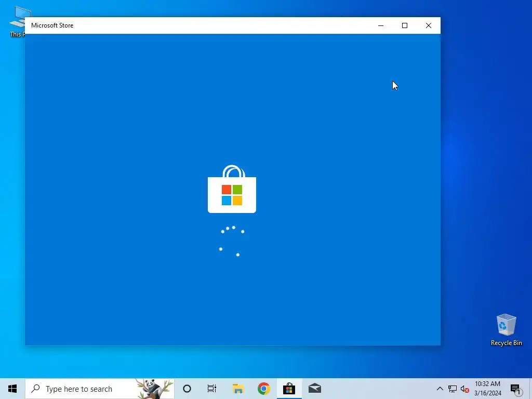The image size is (532, 399).
Task: Click the Show desktop sliver
Action: click(x=530, y=389)
